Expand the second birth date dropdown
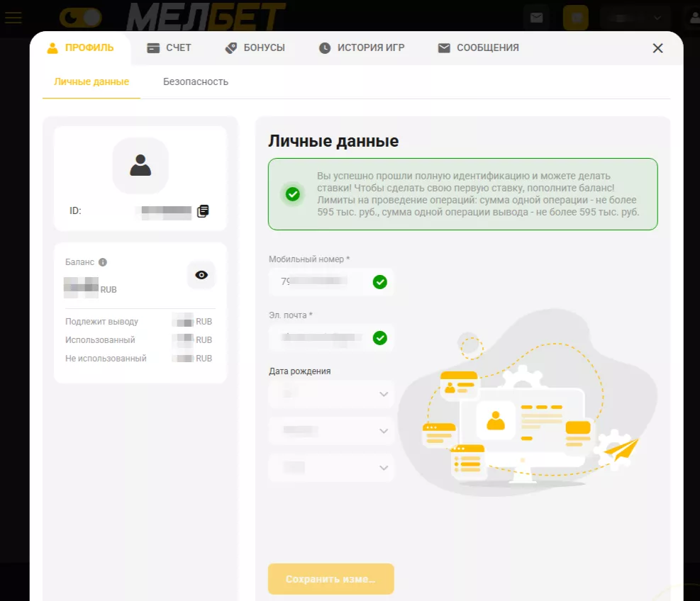 click(331, 431)
